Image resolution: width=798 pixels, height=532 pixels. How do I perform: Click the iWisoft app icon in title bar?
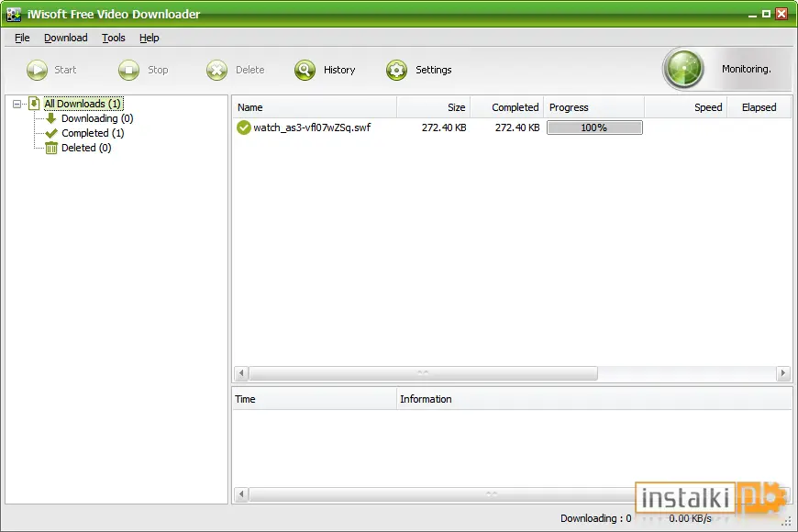coord(14,15)
